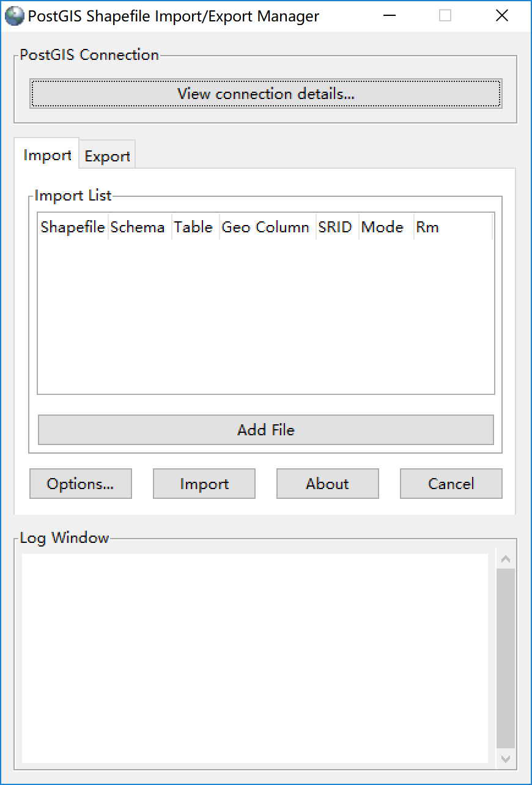
Task: Click the Log Window scroll up arrow
Action: pos(505,559)
